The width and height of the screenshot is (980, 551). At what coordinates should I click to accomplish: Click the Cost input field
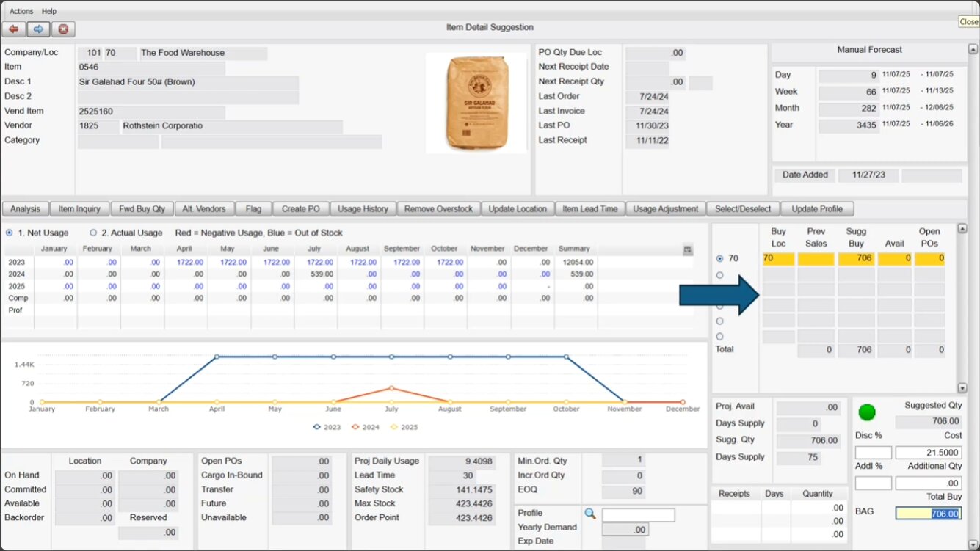point(928,453)
